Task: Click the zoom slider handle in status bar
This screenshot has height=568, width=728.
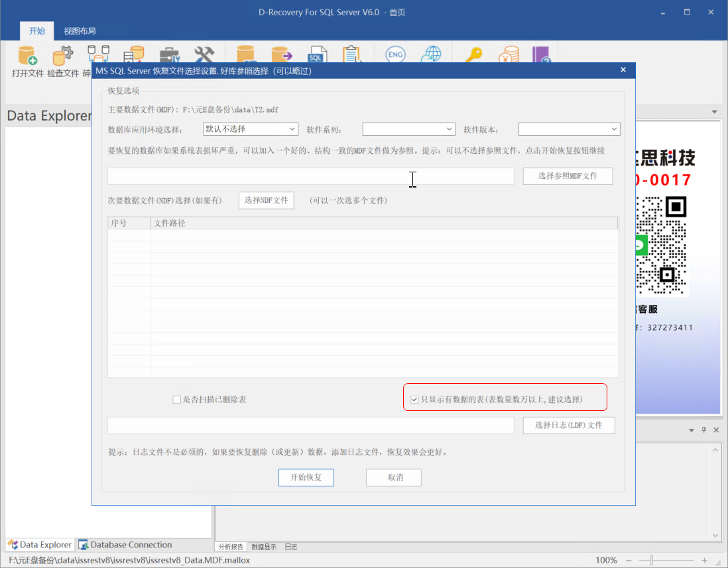Action: coord(651,560)
